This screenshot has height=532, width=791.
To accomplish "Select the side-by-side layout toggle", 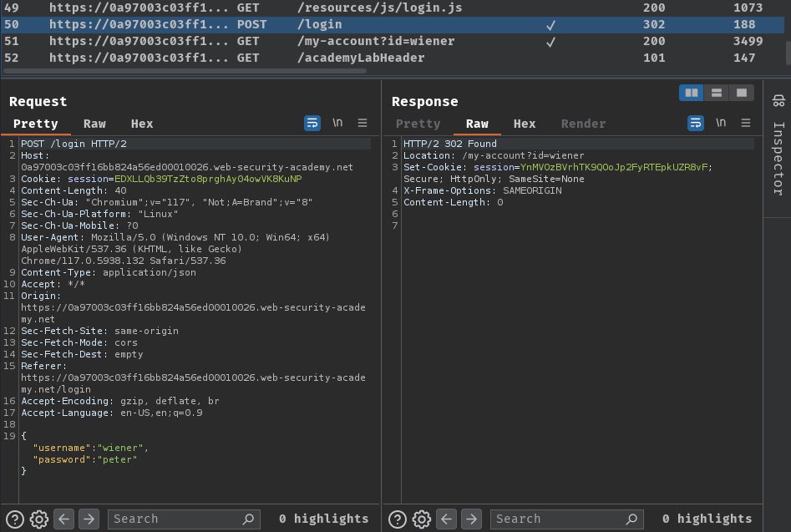I will pos(692,93).
